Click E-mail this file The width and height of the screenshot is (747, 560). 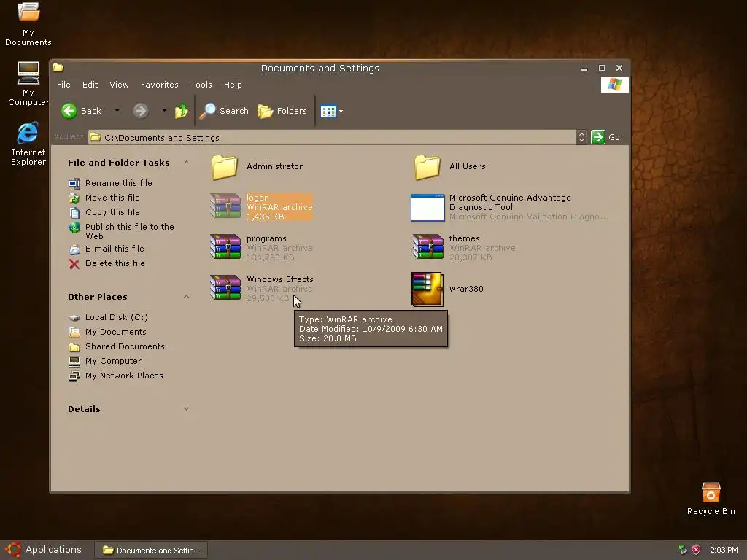tap(115, 249)
